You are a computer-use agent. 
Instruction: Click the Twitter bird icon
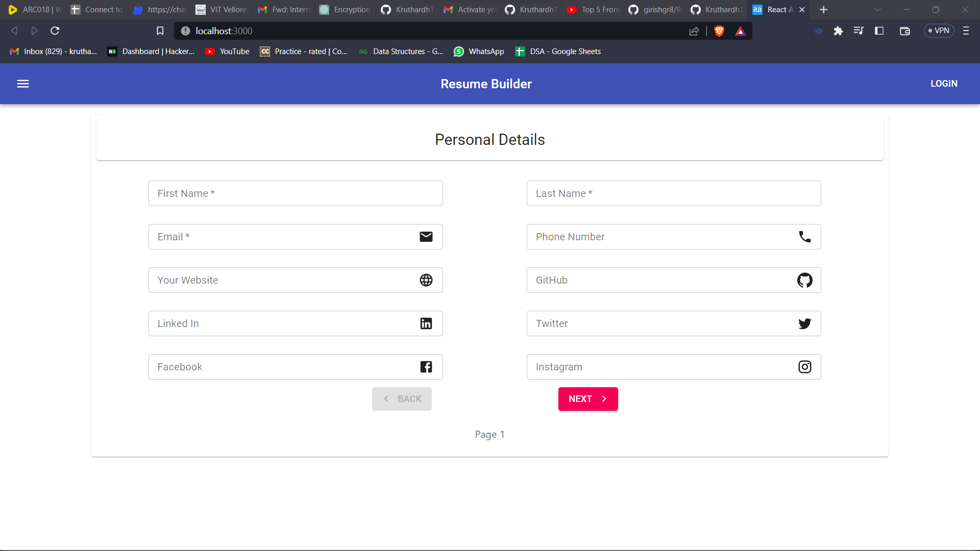pyautogui.click(x=804, y=323)
